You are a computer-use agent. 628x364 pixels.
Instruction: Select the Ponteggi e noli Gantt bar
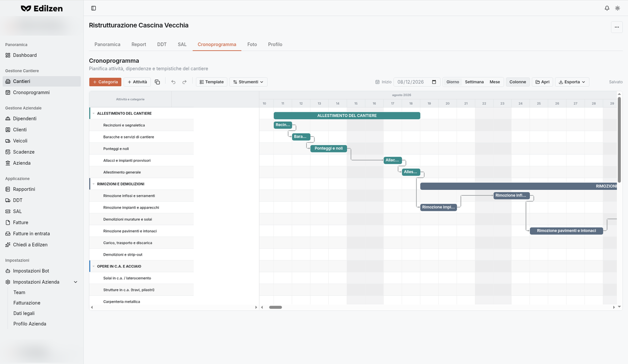[329, 149]
